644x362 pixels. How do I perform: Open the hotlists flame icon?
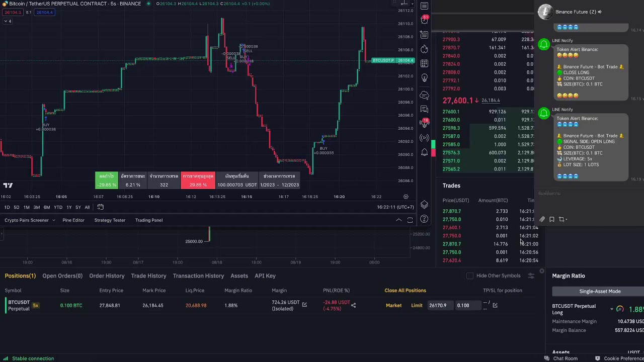coord(424,49)
